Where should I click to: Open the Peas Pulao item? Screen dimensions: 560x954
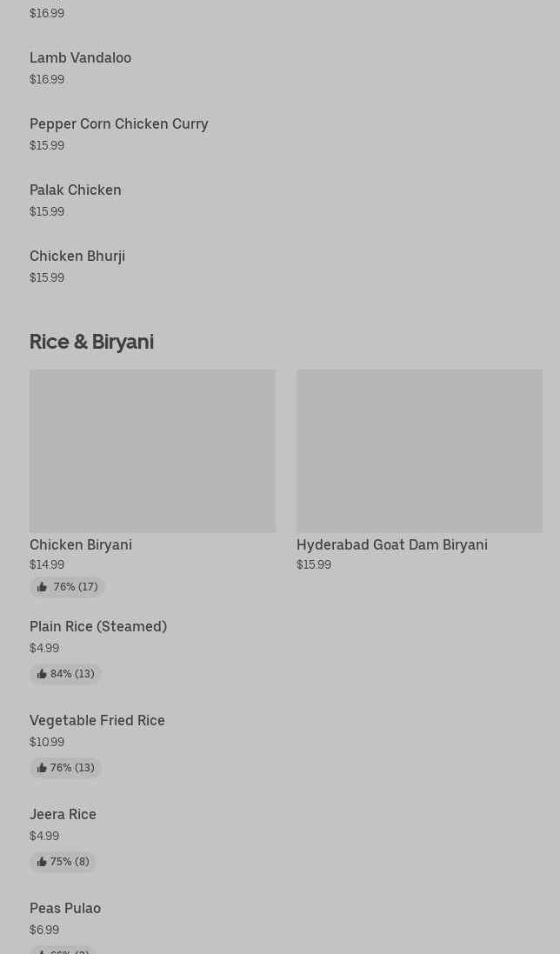[x=65, y=908]
